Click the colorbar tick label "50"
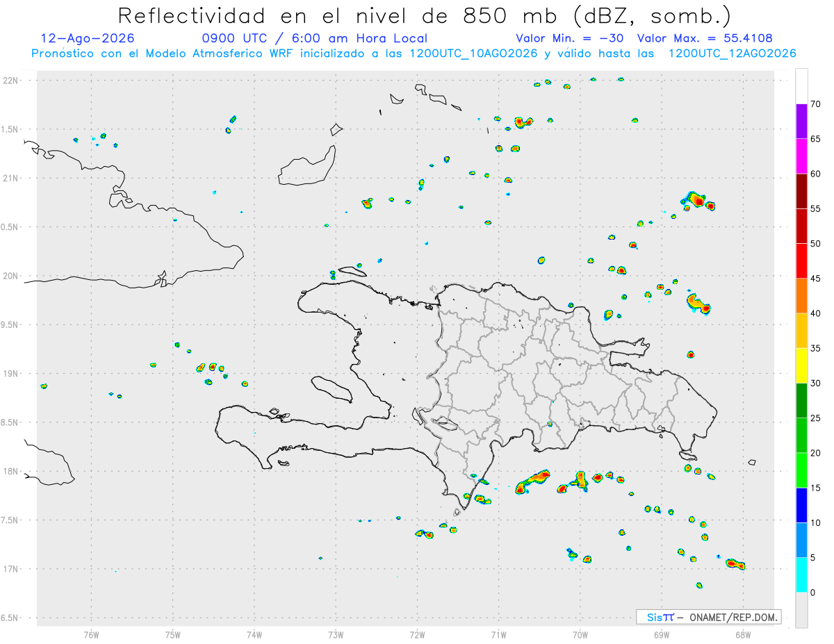The height and width of the screenshot is (644, 834). pos(815,244)
